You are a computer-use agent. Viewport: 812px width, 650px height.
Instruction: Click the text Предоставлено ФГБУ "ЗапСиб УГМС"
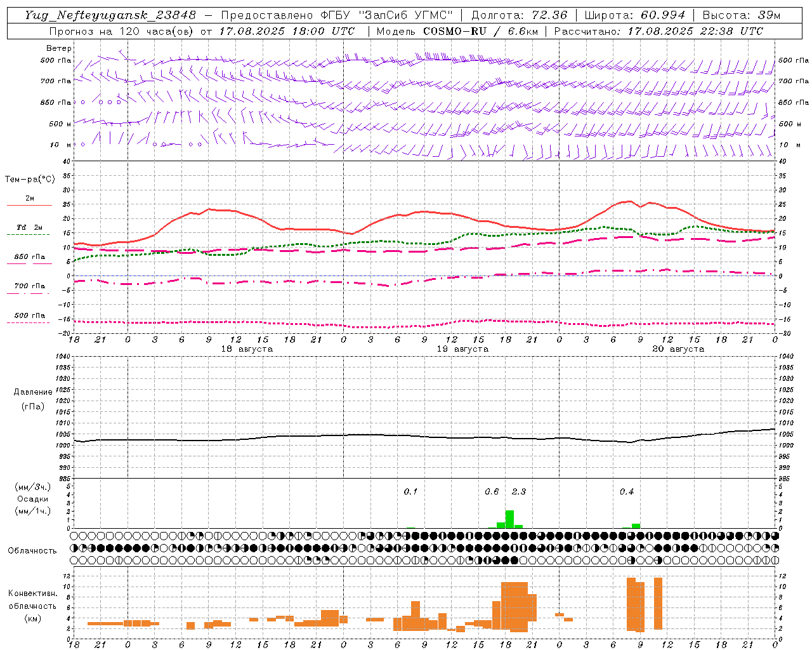point(337,15)
